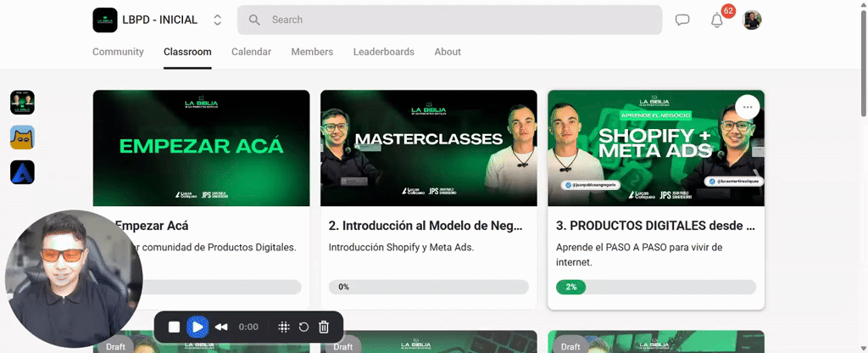Delete the recording with the trash icon

[324, 327]
